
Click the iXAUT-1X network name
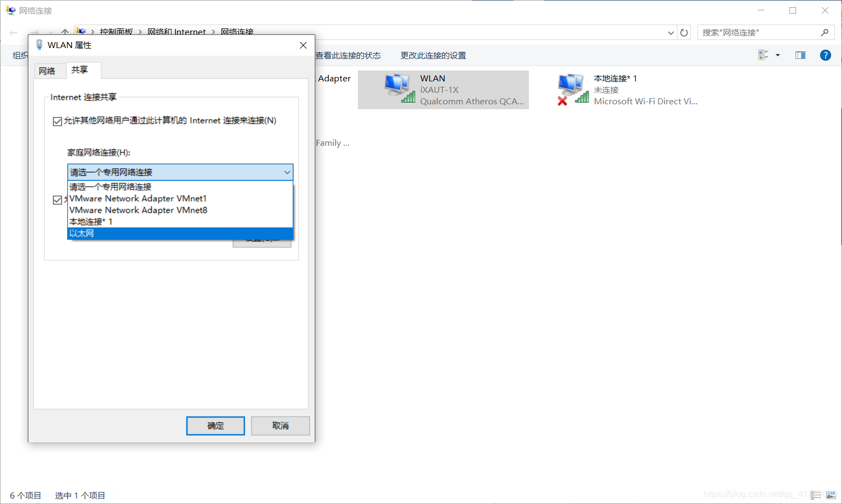click(x=439, y=90)
